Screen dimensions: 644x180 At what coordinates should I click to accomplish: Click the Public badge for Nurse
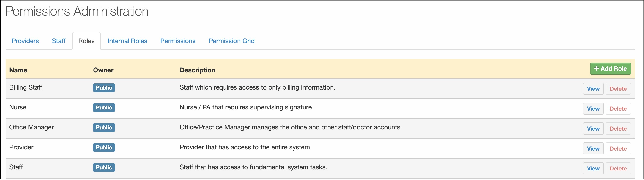pos(104,108)
